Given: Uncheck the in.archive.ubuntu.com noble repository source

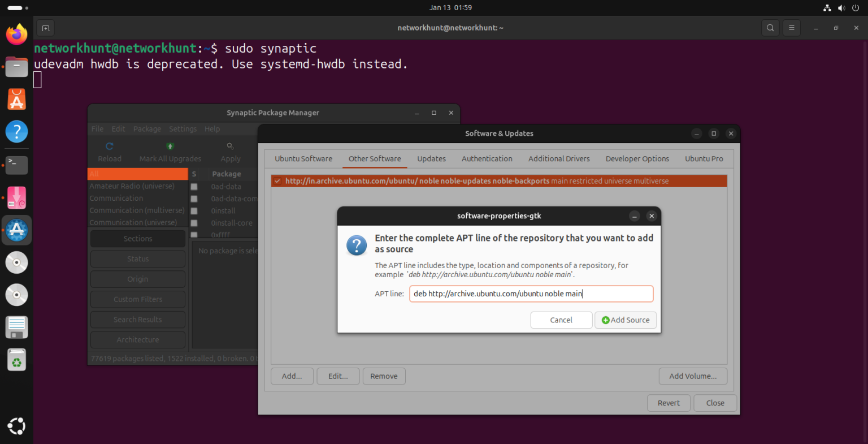Looking at the screenshot, I should click(276, 180).
